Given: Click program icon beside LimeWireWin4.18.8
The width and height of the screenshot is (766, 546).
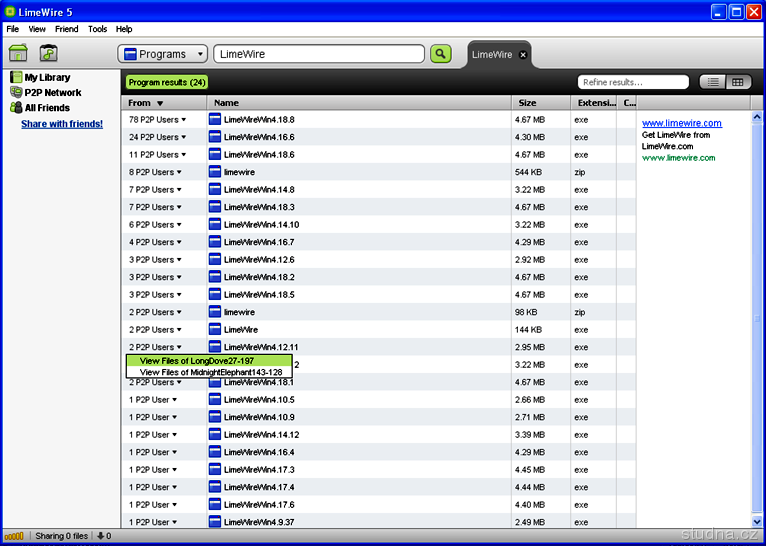Looking at the screenshot, I should (x=215, y=119).
